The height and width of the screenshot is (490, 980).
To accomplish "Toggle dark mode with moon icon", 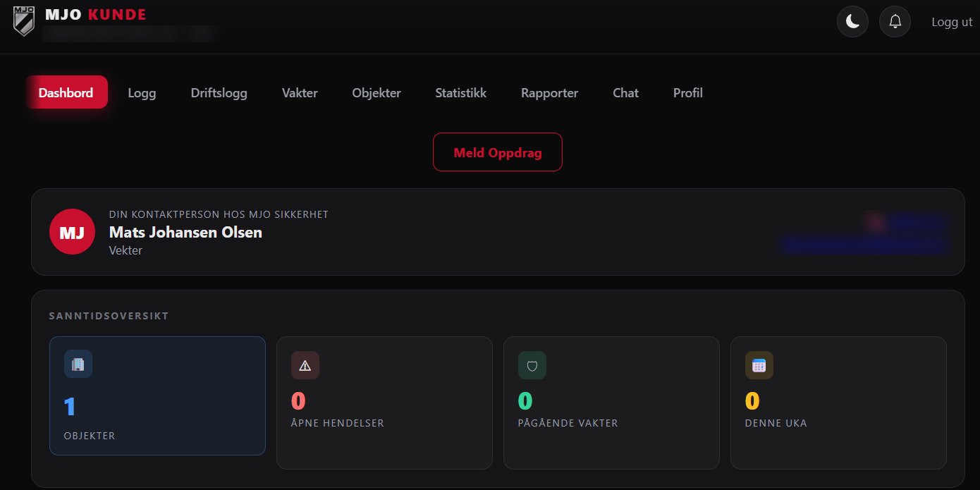I will [x=852, y=22].
